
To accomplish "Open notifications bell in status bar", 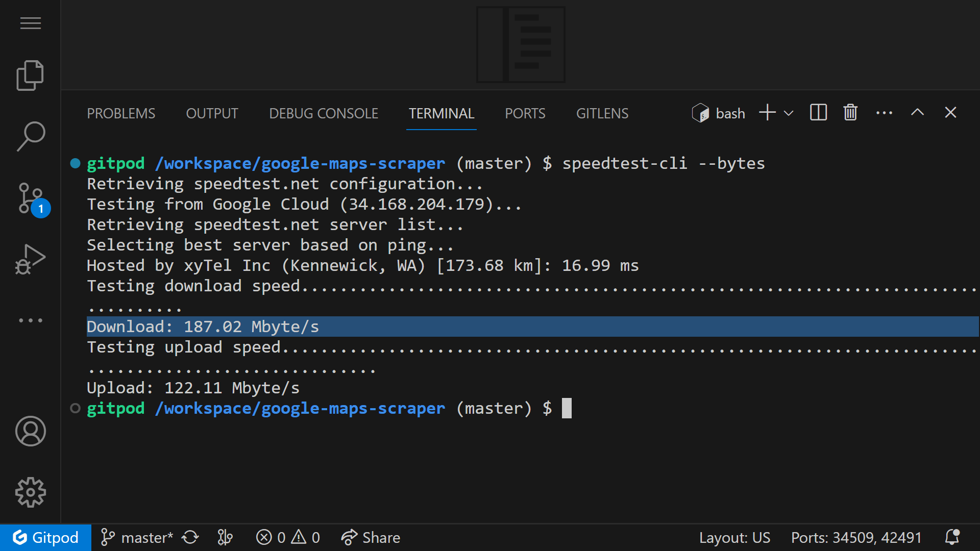I will pyautogui.click(x=952, y=537).
